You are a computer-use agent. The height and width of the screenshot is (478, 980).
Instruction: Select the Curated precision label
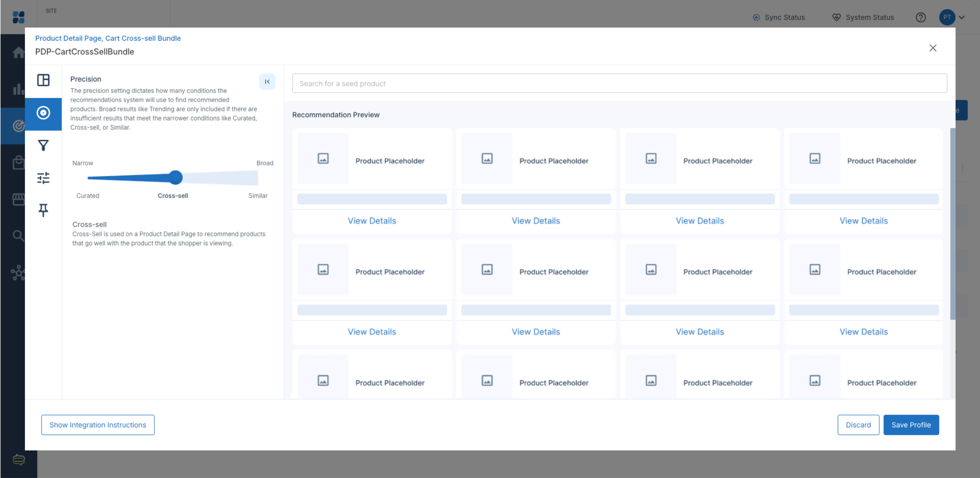tap(88, 196)
